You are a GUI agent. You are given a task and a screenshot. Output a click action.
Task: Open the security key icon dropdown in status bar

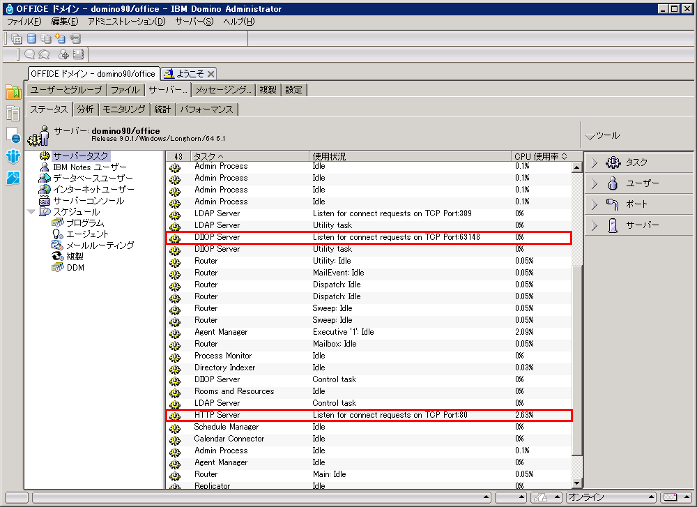546,497
